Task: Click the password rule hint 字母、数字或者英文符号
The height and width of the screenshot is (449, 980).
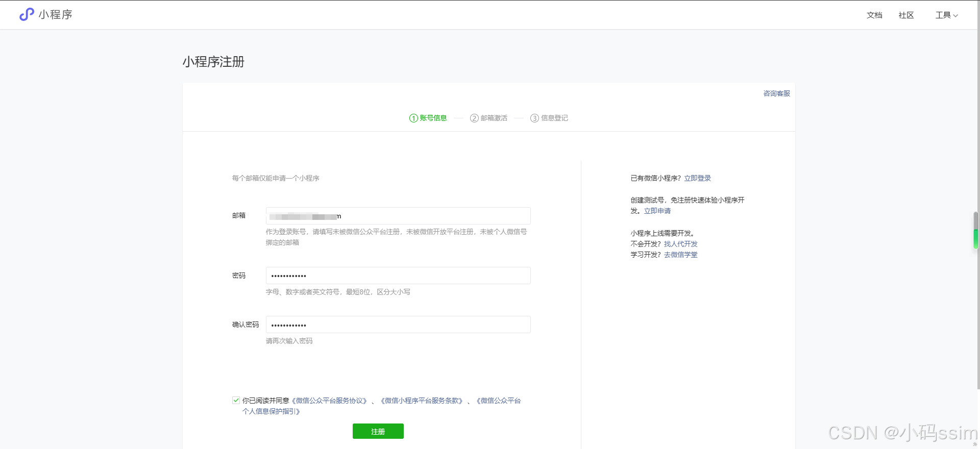Action: [x=338, y=292]
